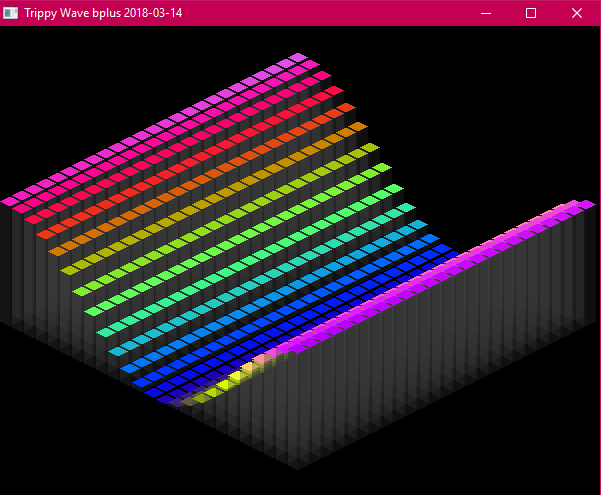Image resolution: width=601 pixels, height=495 pixels.
Task: Close the Trippy Wave window
Action: [577, 13]
